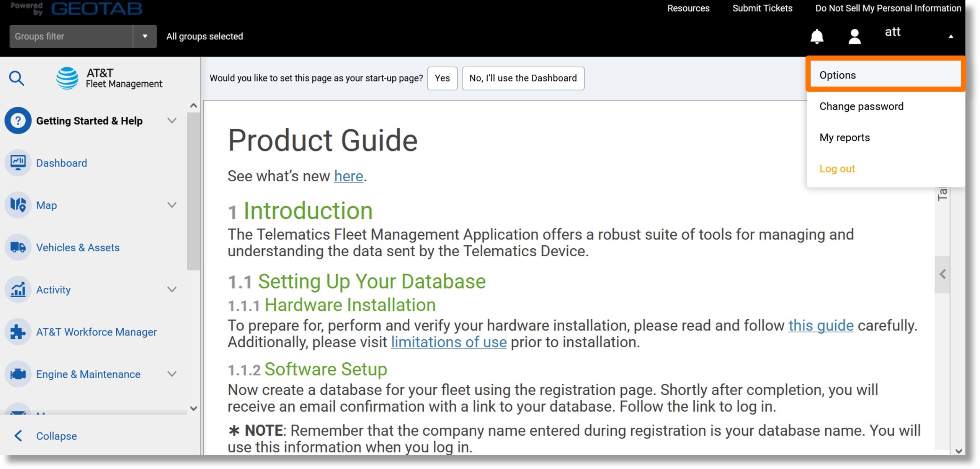Open 'limitations of use' link
Image resolution: width=980 pixels, height=469 pixels.
tap(449, 342)
